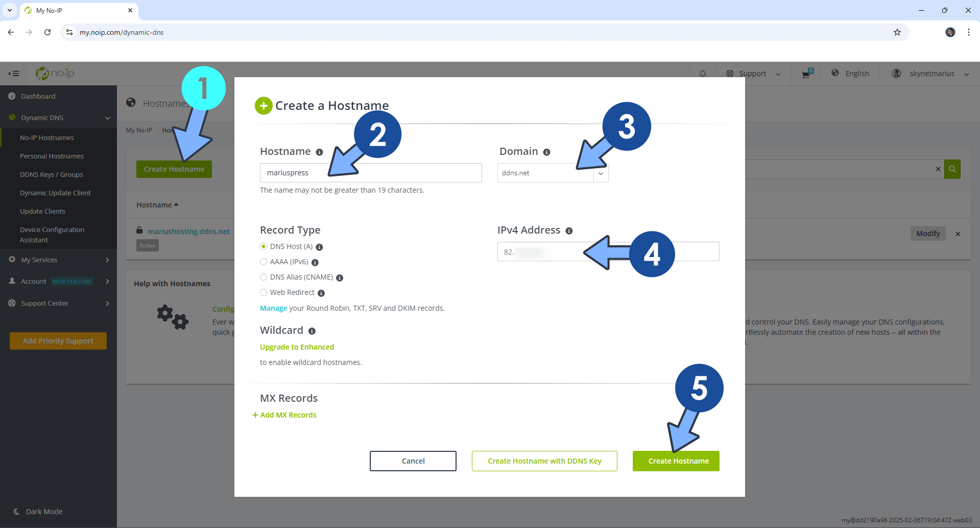Click the background Create Hostname page button
This screenshot has height=528, width=980.
[174, 169]
